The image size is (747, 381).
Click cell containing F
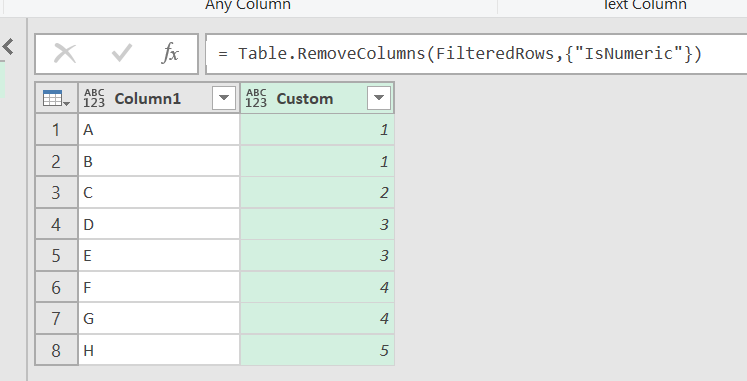click(159, 287)
